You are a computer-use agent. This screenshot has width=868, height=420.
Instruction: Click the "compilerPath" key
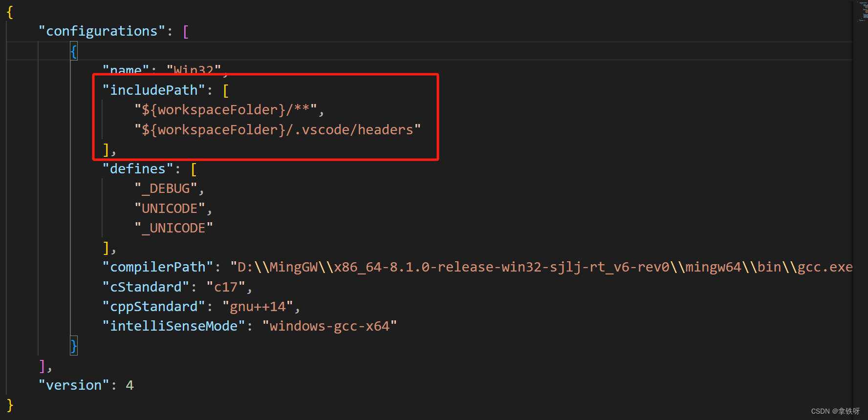click(158, 267)
